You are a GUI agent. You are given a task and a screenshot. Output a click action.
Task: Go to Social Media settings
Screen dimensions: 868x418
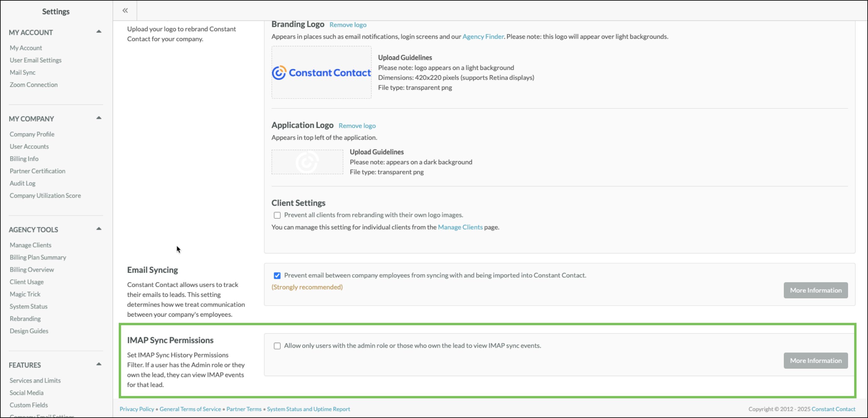point(27,393)
